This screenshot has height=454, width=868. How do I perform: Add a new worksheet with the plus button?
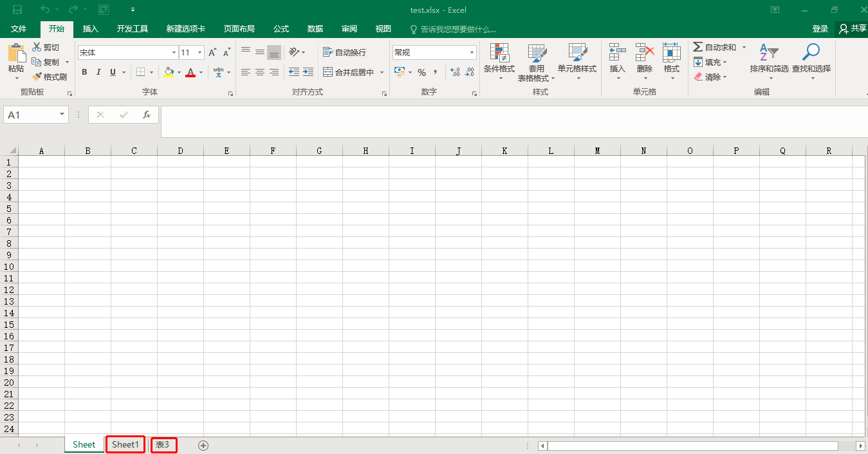click(x=203, y=444)
